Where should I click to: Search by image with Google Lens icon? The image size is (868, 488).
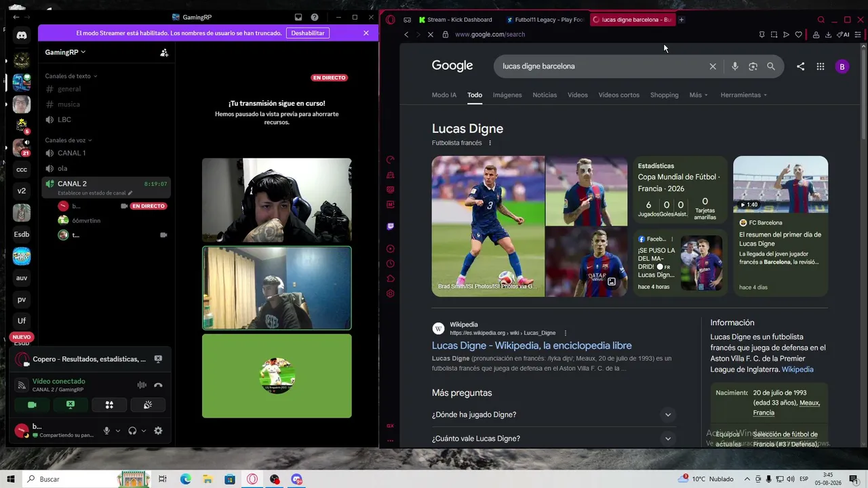coord(753,66)
